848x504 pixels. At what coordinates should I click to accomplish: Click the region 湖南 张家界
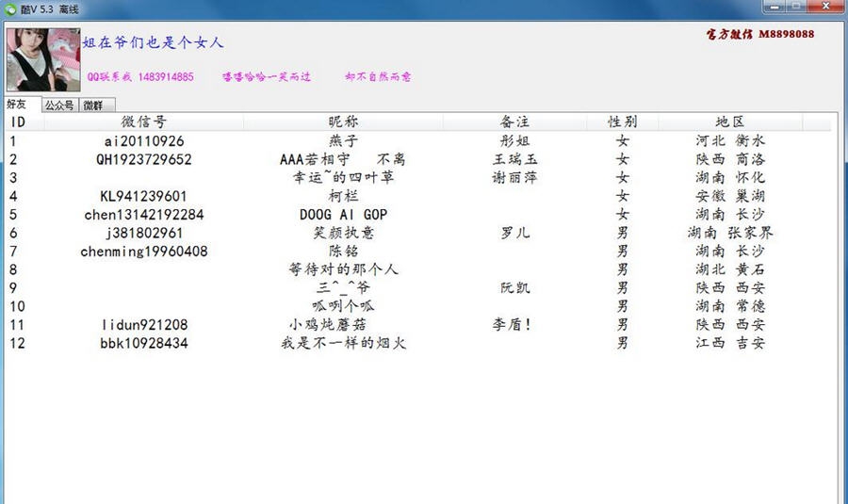tap(730, 233)
